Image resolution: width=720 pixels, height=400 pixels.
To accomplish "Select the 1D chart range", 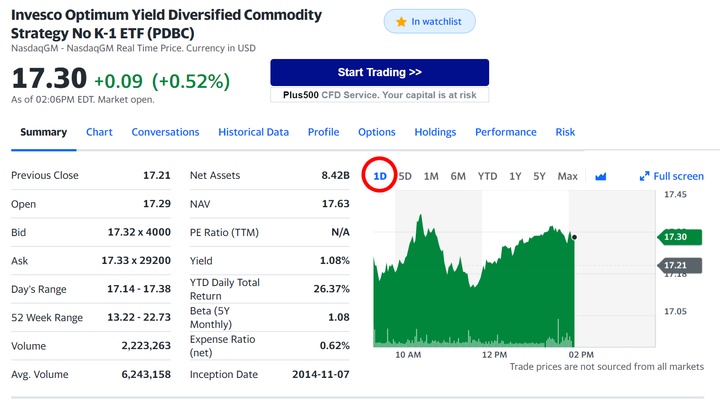I will point(380,176).
